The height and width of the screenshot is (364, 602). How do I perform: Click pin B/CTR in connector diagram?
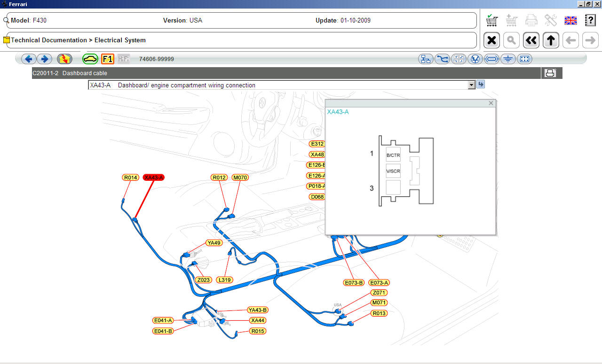(393, 155)
